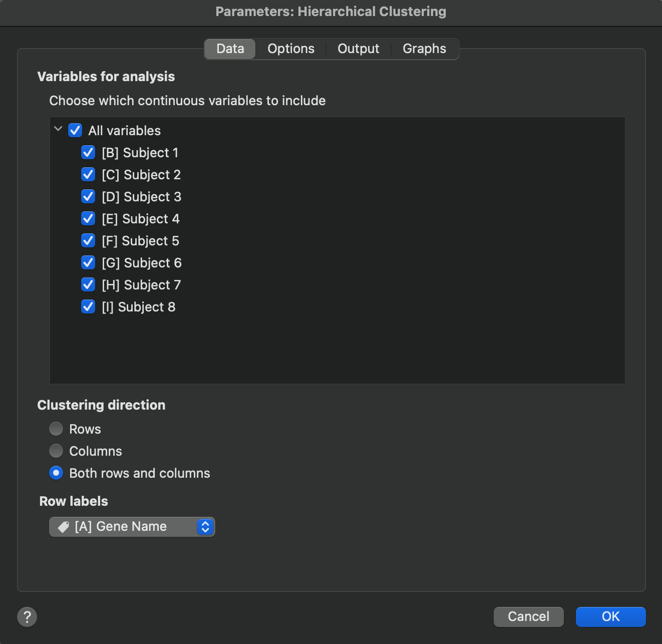Switch to the Options tab
This screenshot has width=662, height=644.
coord(291,49)
